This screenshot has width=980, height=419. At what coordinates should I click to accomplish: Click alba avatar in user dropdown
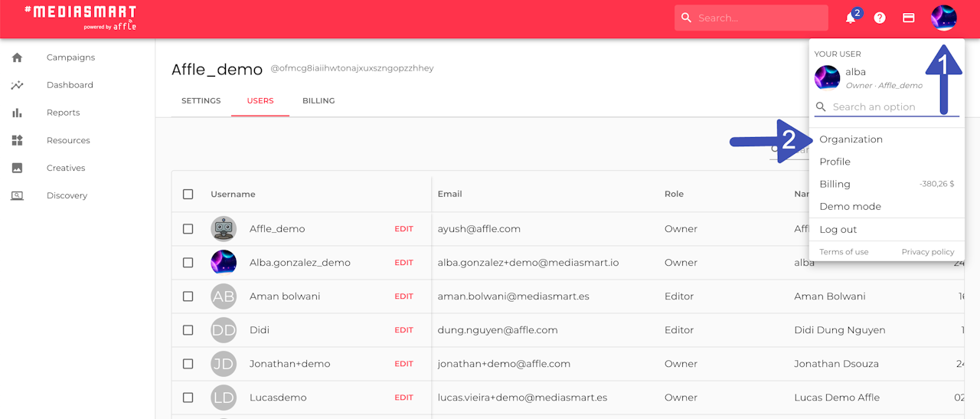coord(827,77)
